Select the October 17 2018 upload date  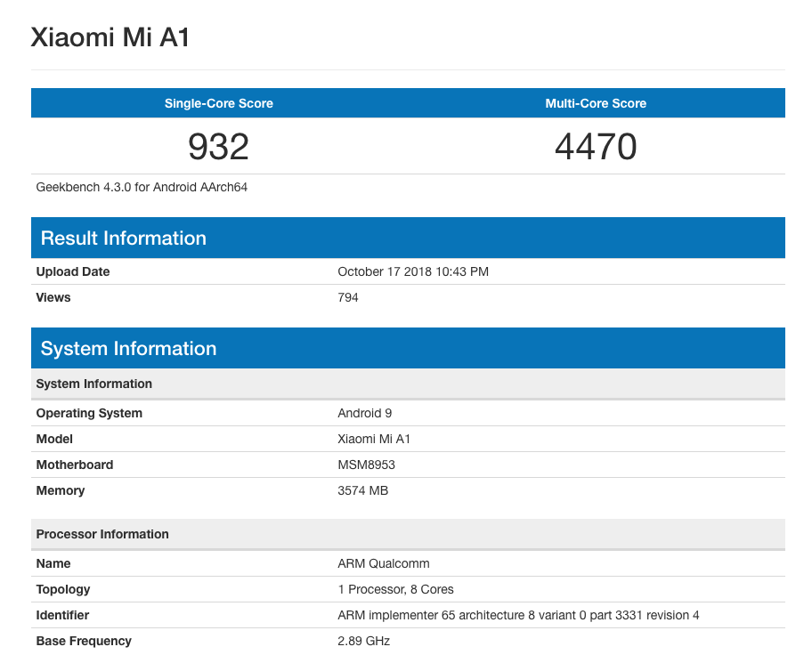(413, 271)
